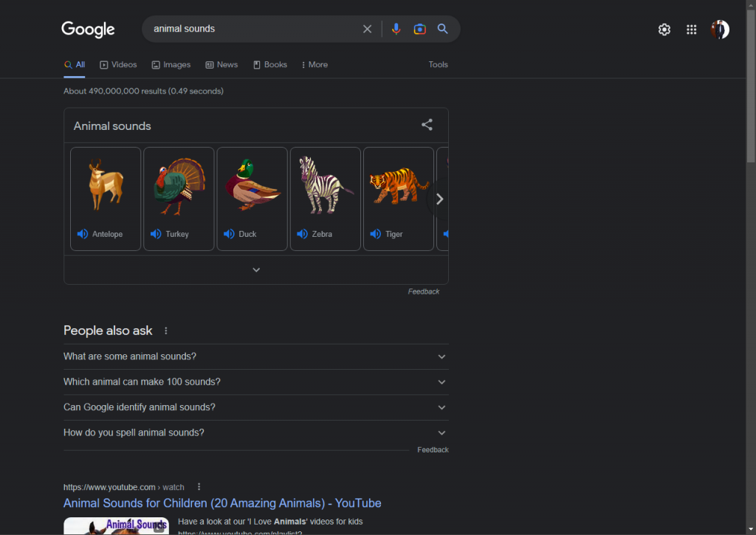The width and height of the screenshot is (756, 535).
Task: Start voice search with the microphone
Action: click(396, 29)
